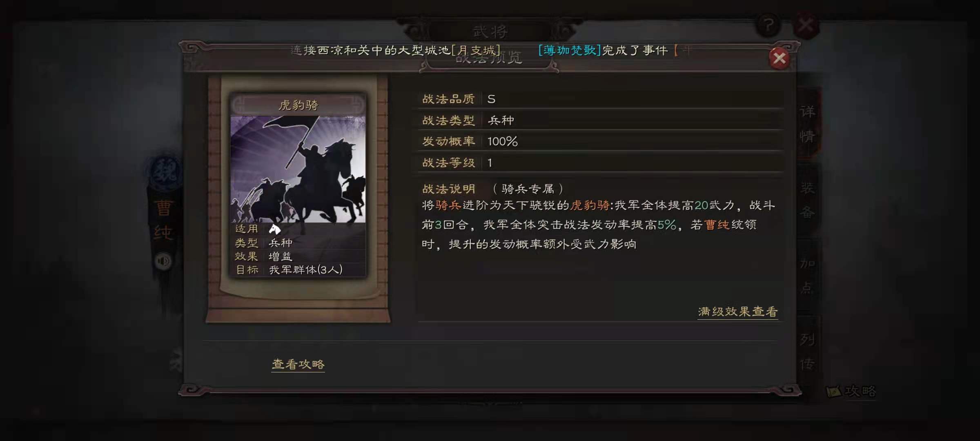Click the orange 曹纯 name in description

(x=717, y=225)
